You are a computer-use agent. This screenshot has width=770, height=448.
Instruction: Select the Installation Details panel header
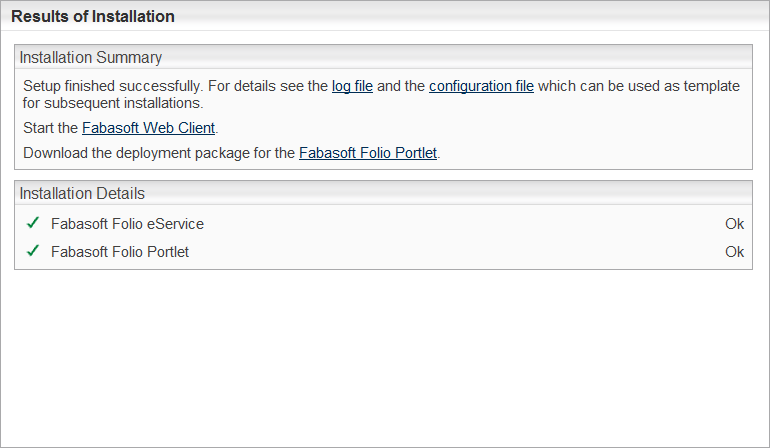point(82,193)
